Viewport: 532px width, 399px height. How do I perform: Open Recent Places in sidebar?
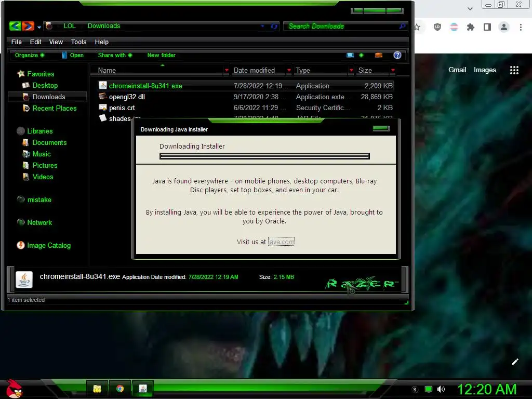coord(55,108)
